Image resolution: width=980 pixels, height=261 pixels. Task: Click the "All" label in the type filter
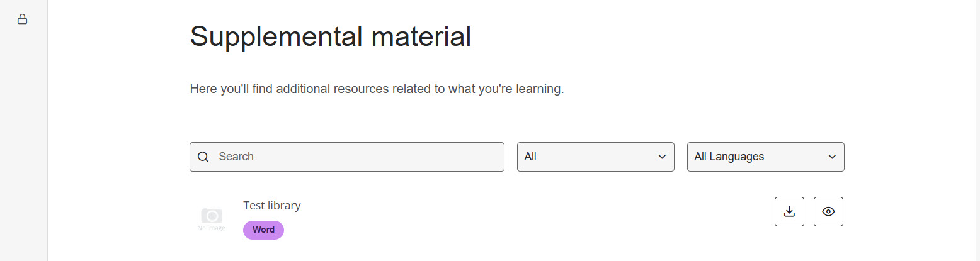[530, 157]
